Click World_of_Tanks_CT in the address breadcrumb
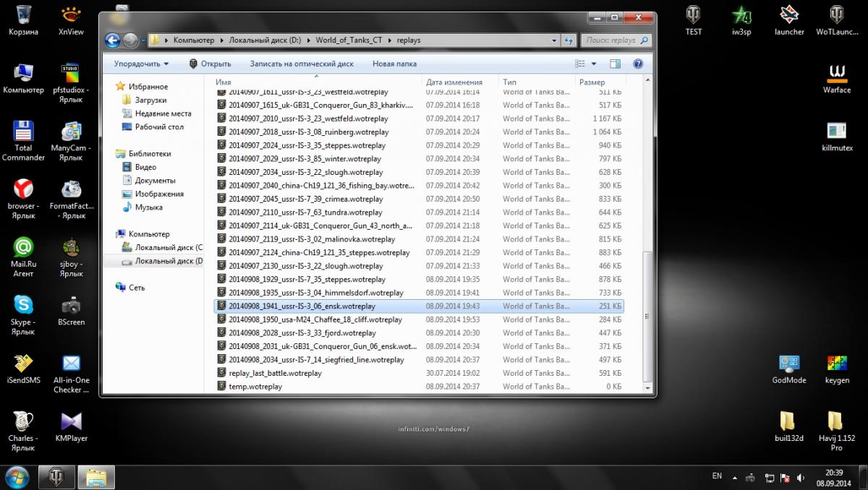The image size is (868, 490). click(347, 40)
